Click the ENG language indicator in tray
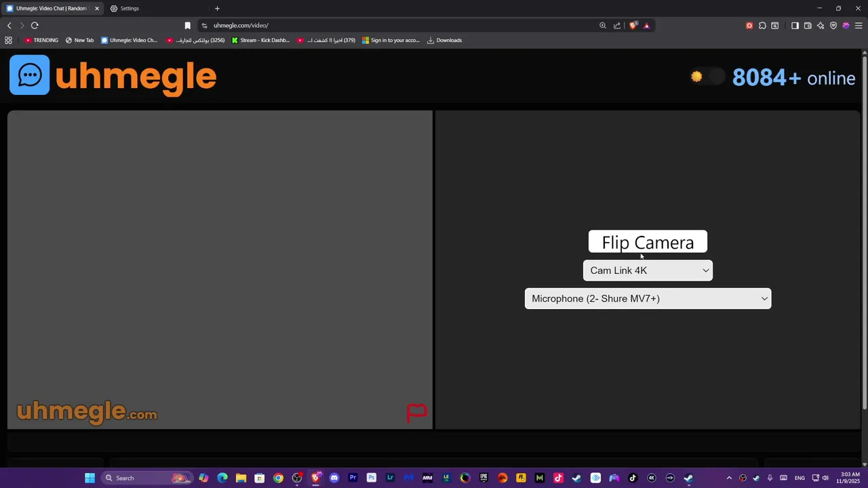 [x=800, y=478]
